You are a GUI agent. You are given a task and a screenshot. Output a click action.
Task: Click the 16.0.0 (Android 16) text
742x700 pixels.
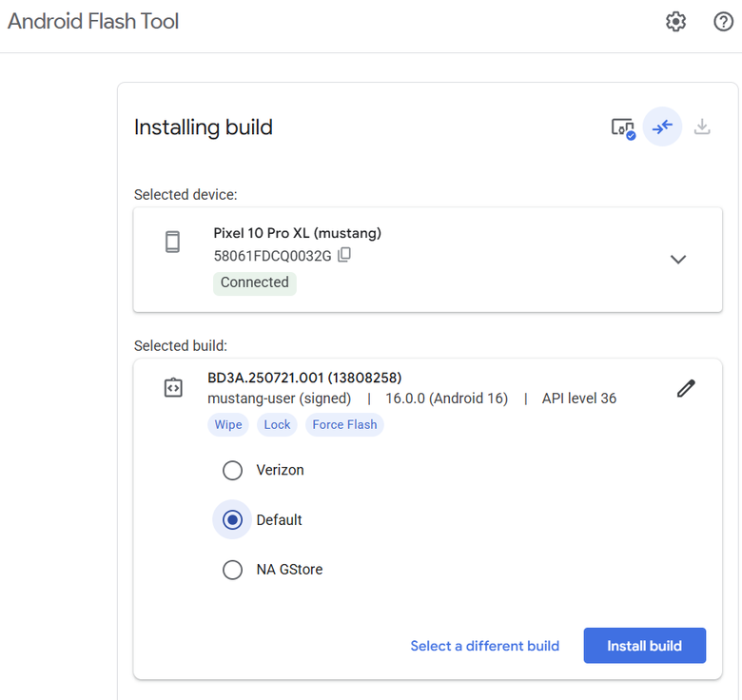point(447,399)
